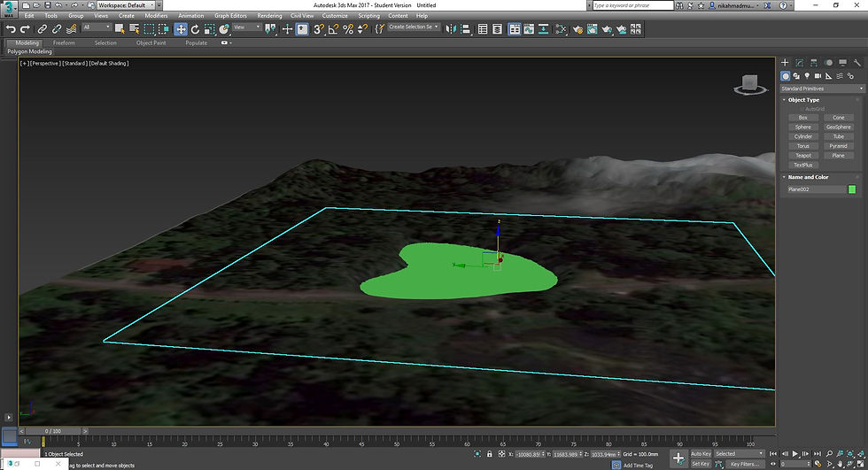868x470 pixels.
Task: Click Bind to Space Warp icon
Action: coord(72,28)
